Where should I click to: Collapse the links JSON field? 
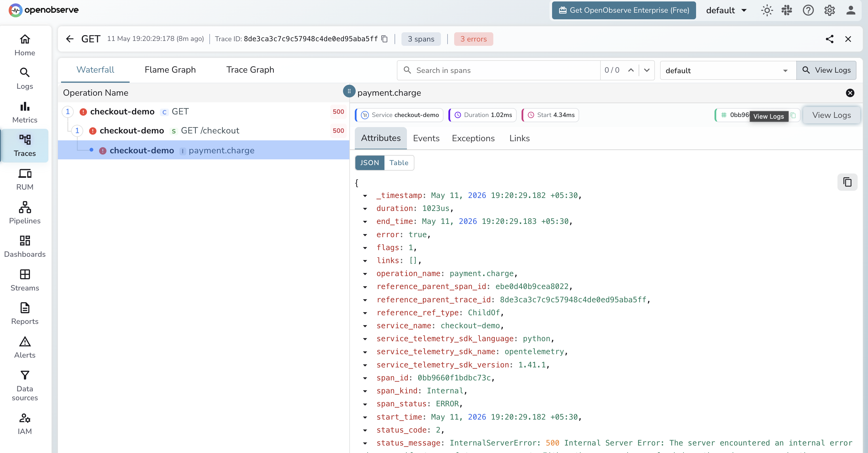coord(365,261)
